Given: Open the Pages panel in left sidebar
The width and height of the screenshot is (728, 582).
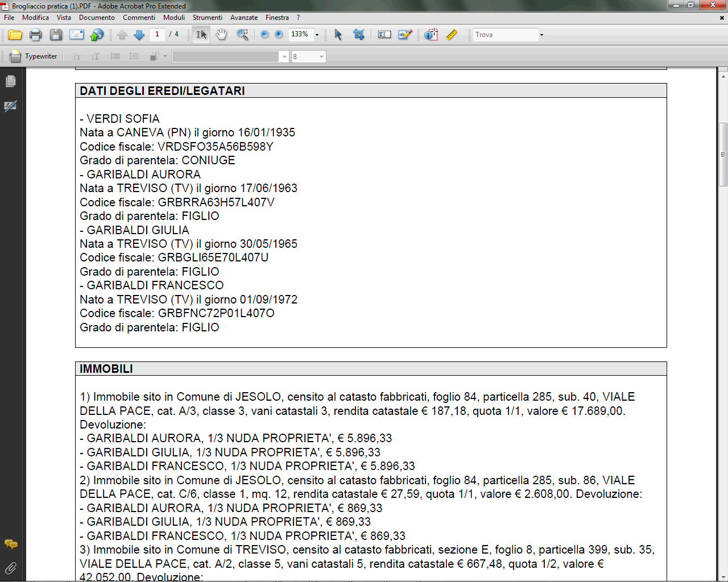Looking at the screenshot, I should pyautogui.click(x=10, y=82).
